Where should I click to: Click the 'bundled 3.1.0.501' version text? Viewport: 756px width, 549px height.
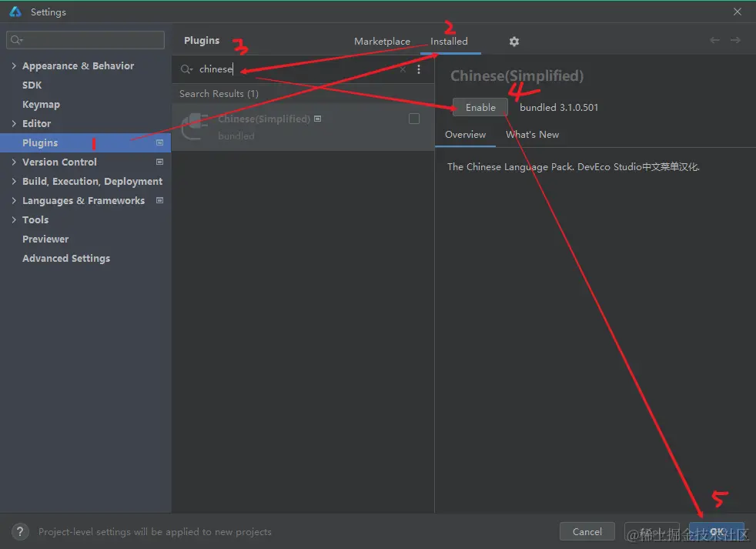pyautogui.click(x=559, y=108)
